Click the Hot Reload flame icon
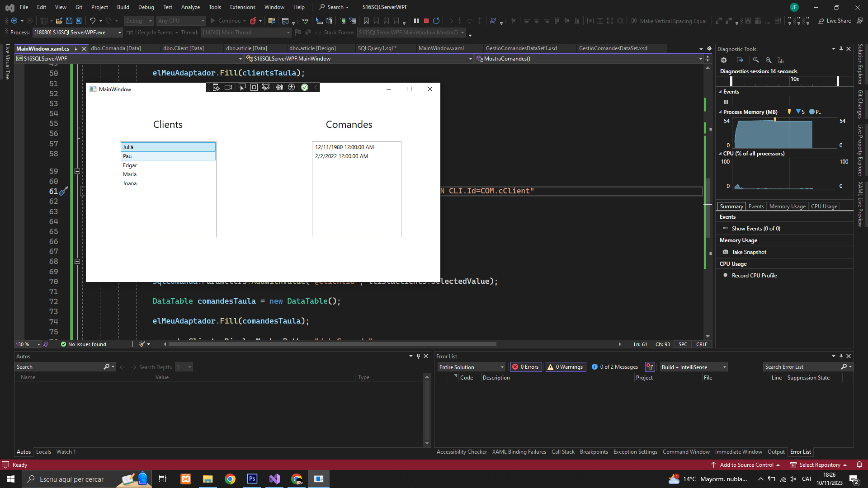868x488 pixels. (x=253, y=21)
